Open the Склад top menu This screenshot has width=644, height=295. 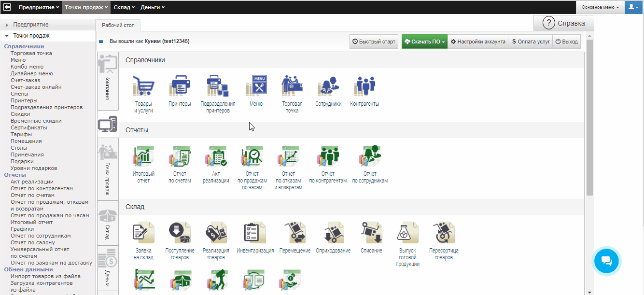coord(124,7)
